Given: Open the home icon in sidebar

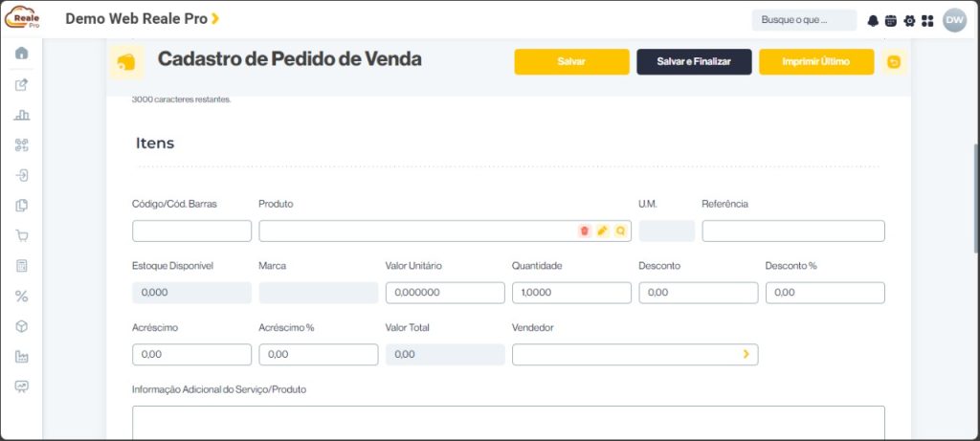Looking at the screenshot, I should pos(22,54).
